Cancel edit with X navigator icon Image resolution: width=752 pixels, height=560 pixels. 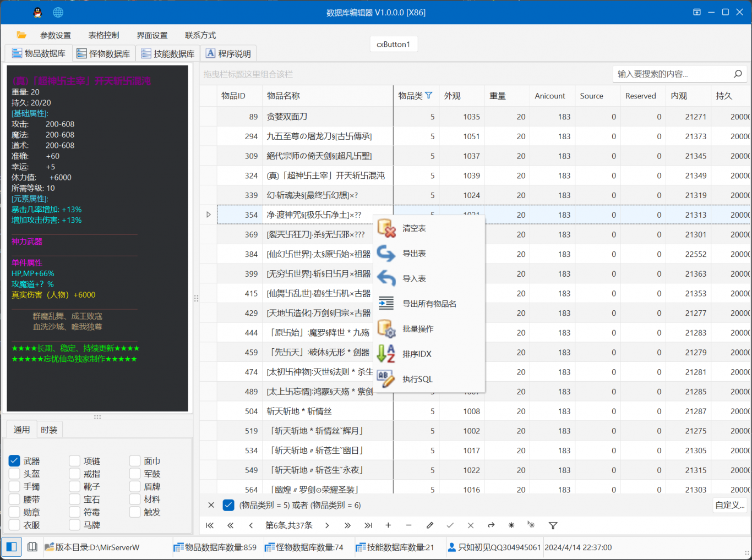click(x=470, y=525)
